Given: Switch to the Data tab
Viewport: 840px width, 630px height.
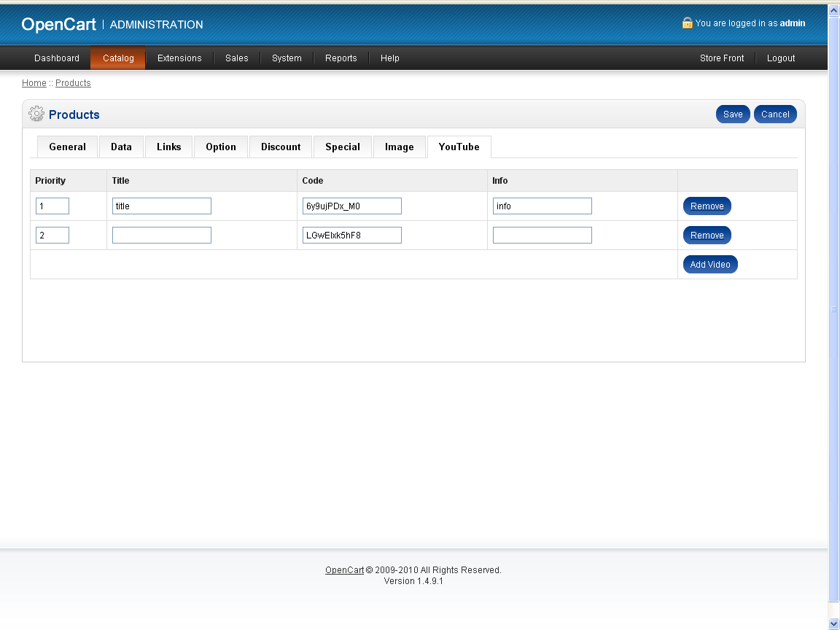Looking at the screenshot, I should (121, 147).
